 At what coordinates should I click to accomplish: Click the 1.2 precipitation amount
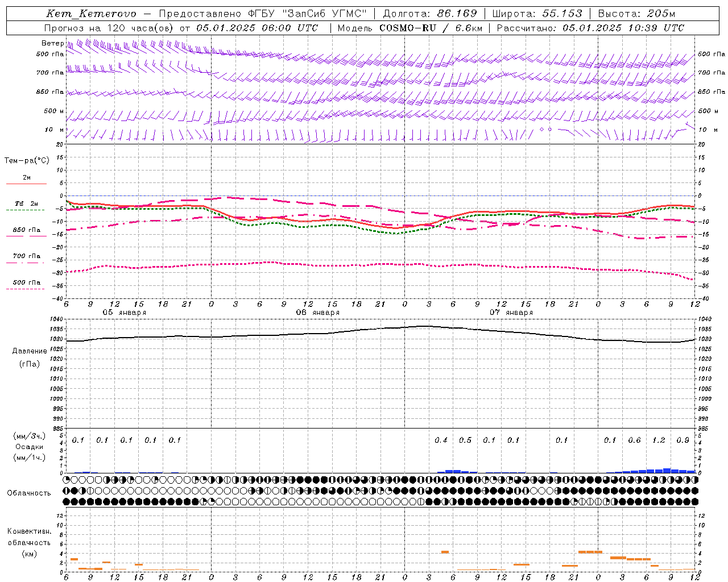pyautogui.click(x=659, y=440)
